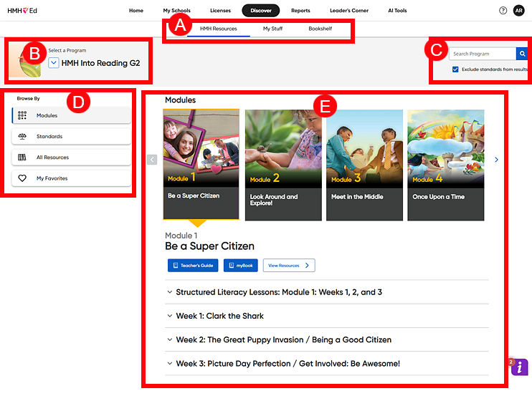The height and width of the screenshot is (396, 532).
Task: Select Module 1 Be a Super Citizen card
Action: coord(201,164)
